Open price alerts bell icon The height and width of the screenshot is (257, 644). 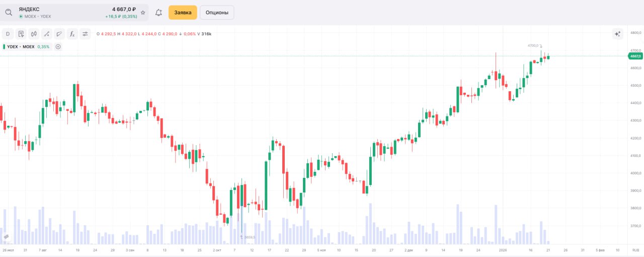click(158, 13)
